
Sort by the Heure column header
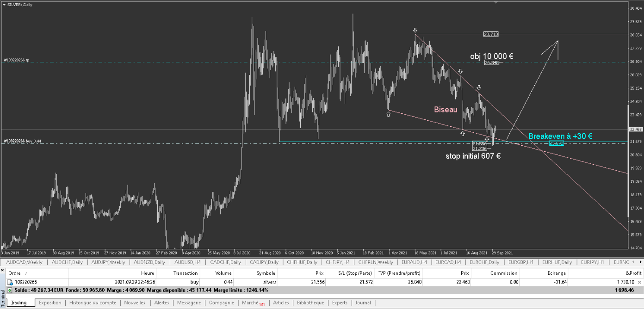(112, 273)
